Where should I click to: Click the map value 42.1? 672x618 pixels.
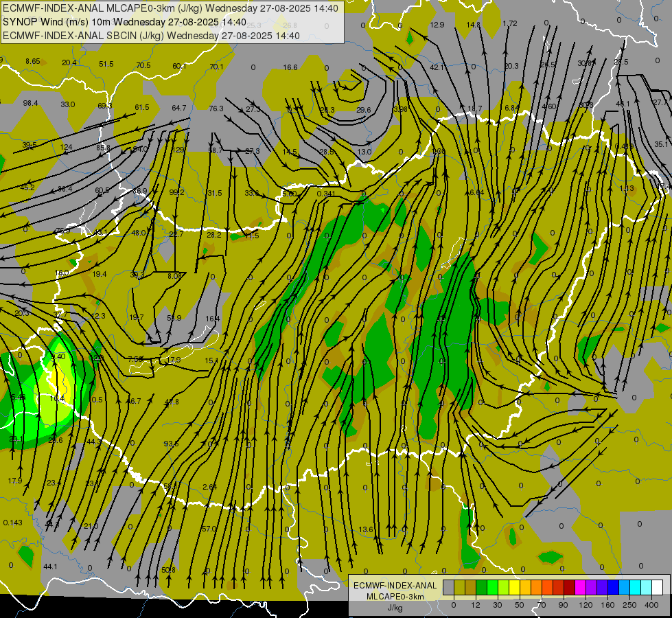437,67
